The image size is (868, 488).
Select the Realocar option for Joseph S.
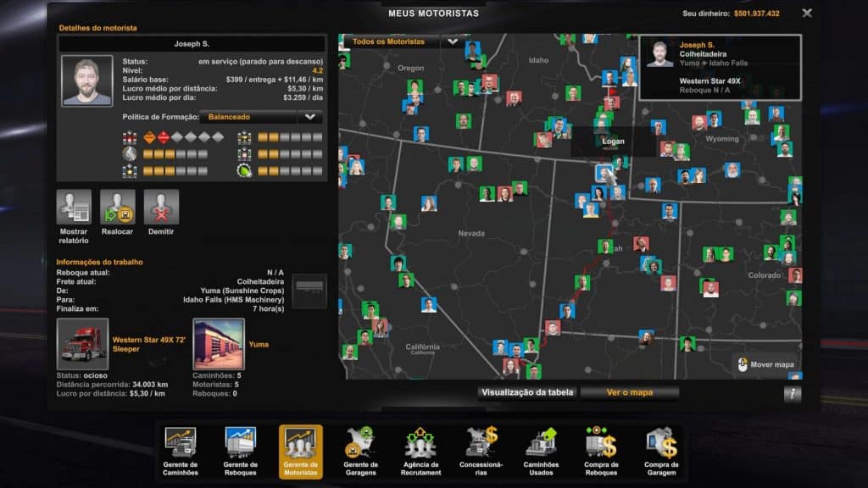tap(117, 206)
